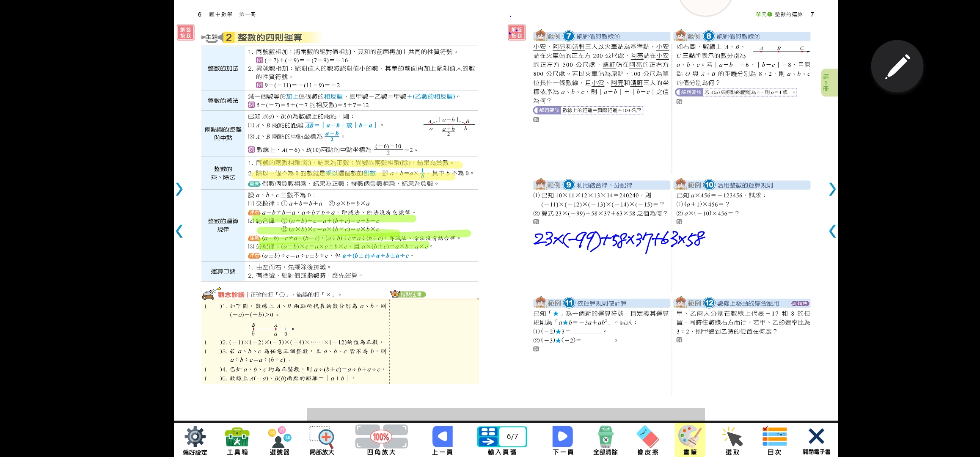Image resolution: width=980 pixels, height=457 pixels.
Task: Open 範例 10 活用整數的運算規則 header
Action: (743, 185)
